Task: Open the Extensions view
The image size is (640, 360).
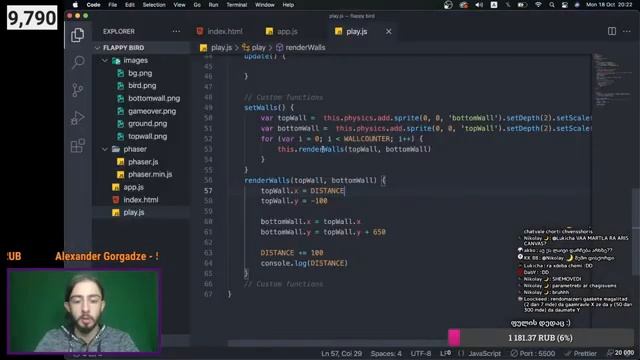Action: coord(78,145)
